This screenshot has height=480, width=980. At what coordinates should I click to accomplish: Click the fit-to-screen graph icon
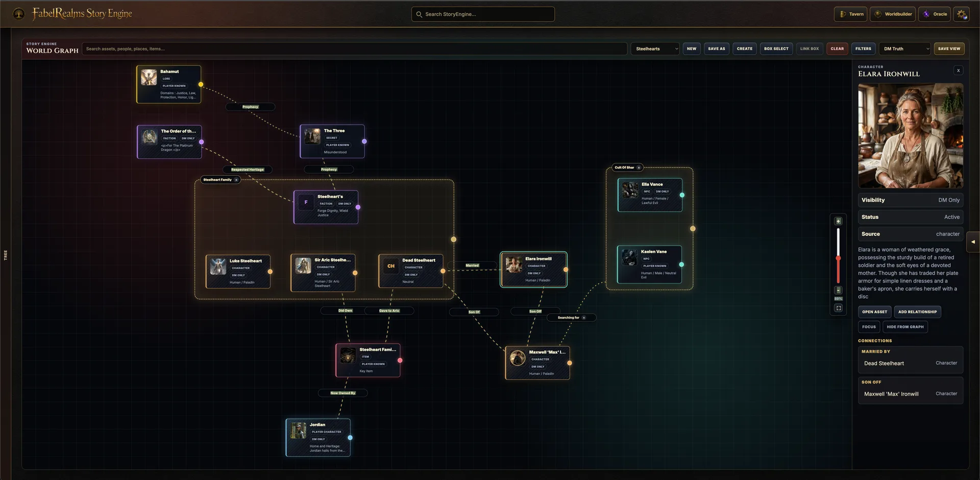point(838,308)
